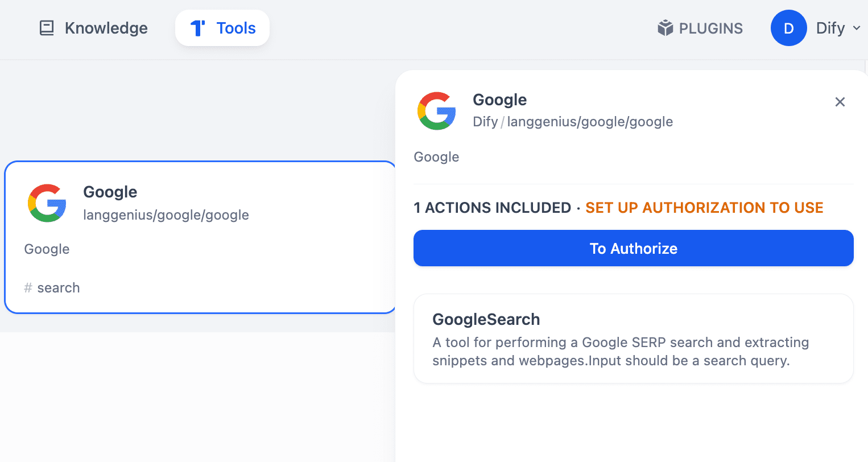Click the GoogleSearch action description text
The width and height of the screenshot is (868, 462).
tap(620, 352)
